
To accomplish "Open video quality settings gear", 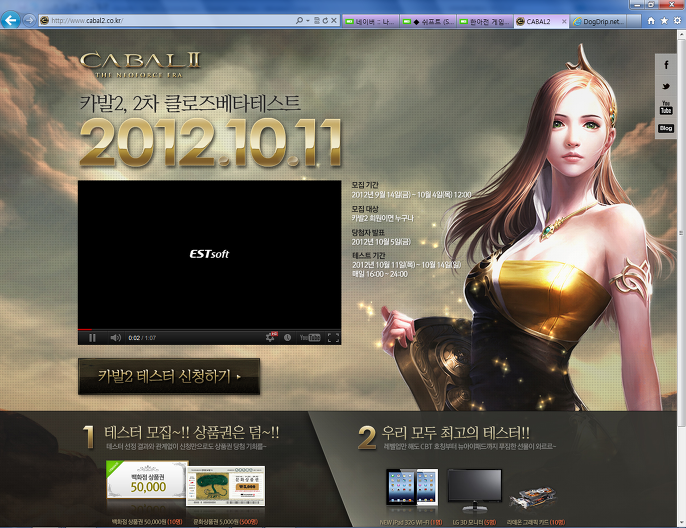I will coord(271,337).
